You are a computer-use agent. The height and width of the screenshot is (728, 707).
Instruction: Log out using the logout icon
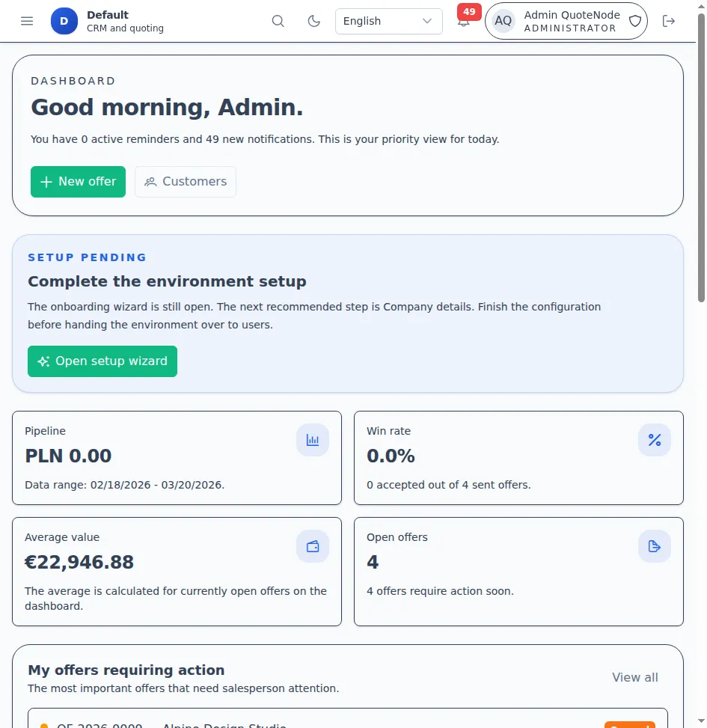pyautogui.click(x=668, y=21)
